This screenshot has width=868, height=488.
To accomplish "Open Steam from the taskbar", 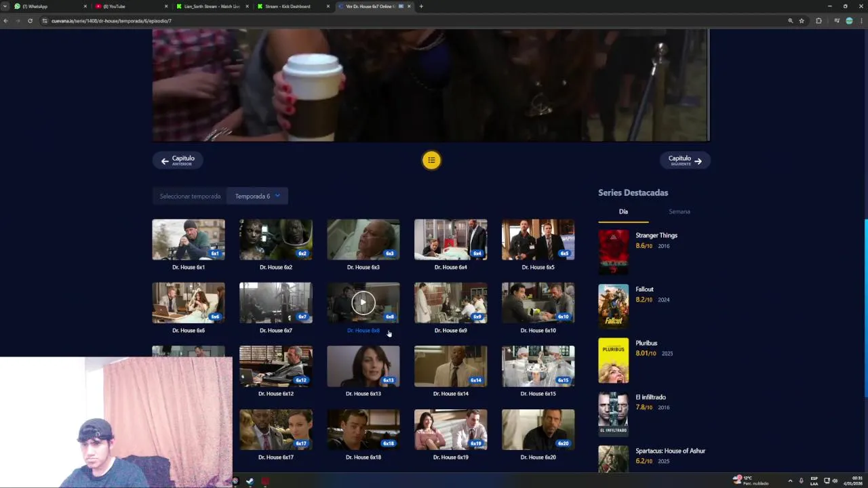I will tap(250, 481).
